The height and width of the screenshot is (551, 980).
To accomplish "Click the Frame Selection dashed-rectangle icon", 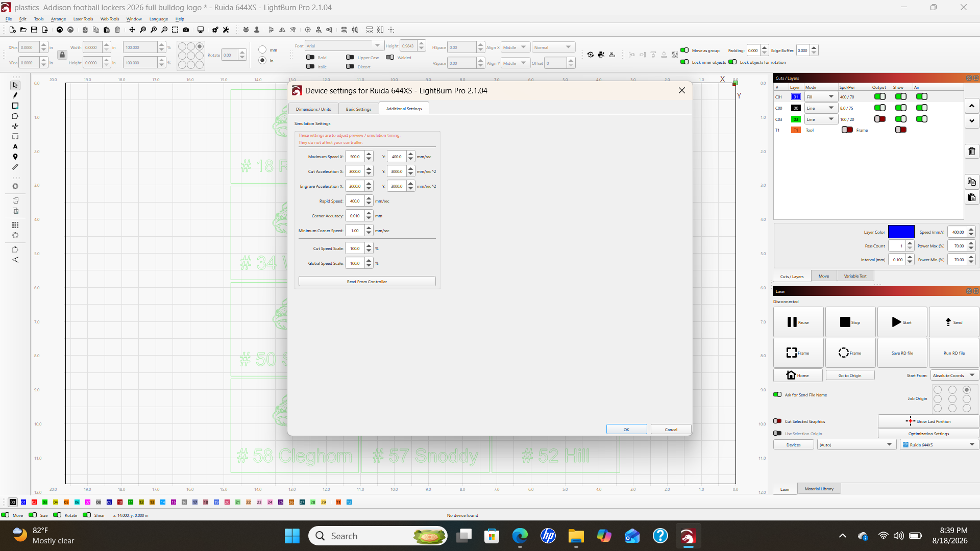I will click(x=175, y=30).
